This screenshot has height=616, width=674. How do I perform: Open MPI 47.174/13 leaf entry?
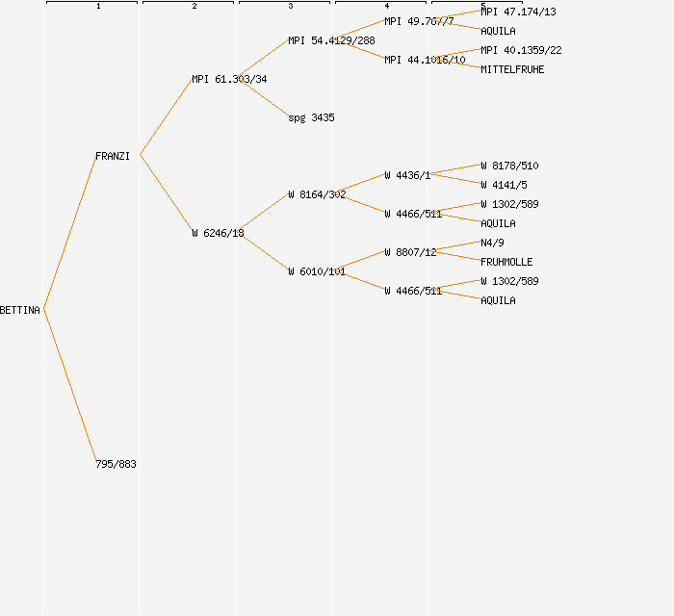pyautogui.click(x=518, y=12)
